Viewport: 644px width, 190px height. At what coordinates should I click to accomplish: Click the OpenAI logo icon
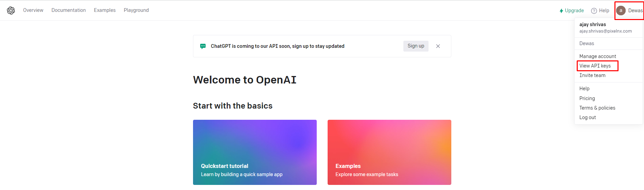coord(11,11)
